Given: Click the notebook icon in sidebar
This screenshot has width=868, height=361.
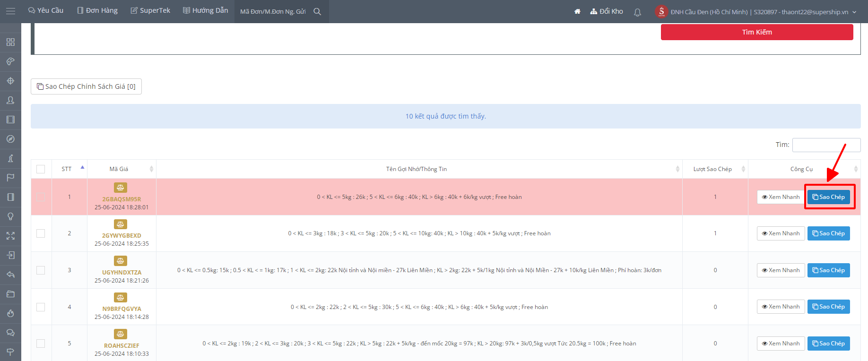Looking at the screenshot, I should coord(10,197).
